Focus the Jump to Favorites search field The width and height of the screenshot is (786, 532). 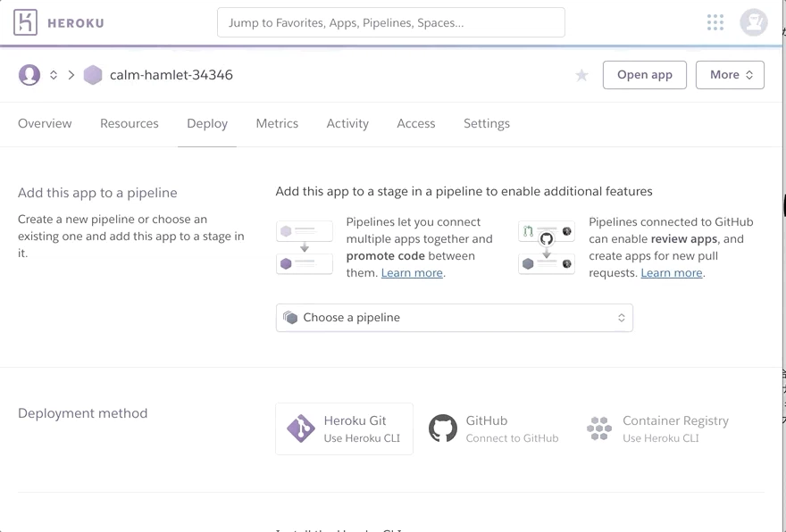(391, 22)
